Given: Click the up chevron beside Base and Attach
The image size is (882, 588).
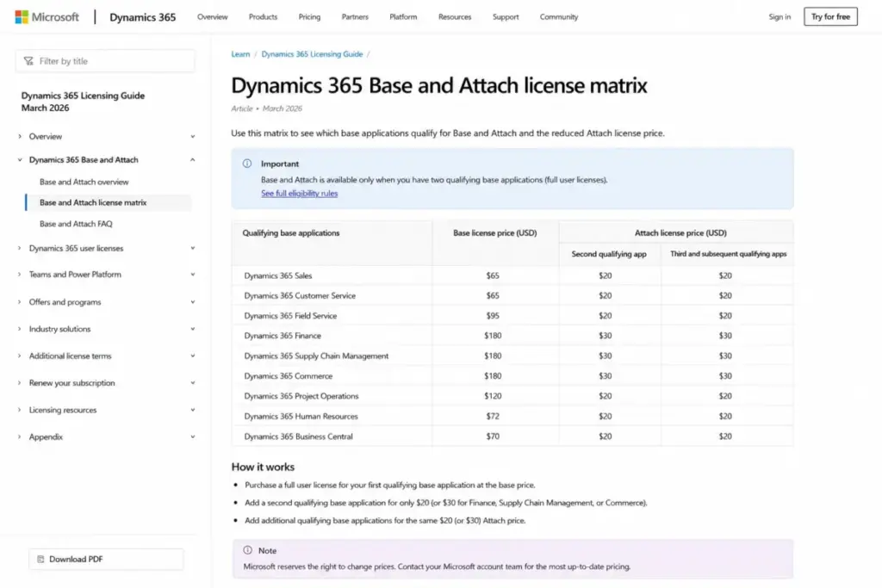Looking at the screenshot, I should [x=193, y=160].
